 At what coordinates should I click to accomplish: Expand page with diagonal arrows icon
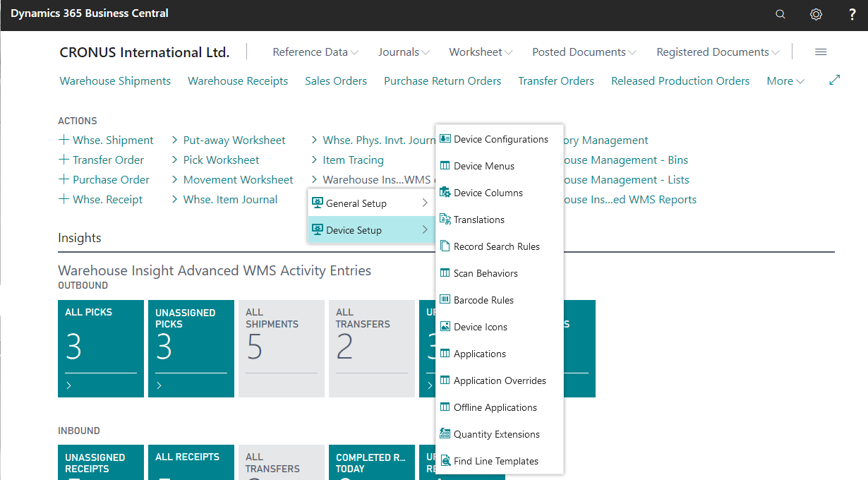point(835,80)
